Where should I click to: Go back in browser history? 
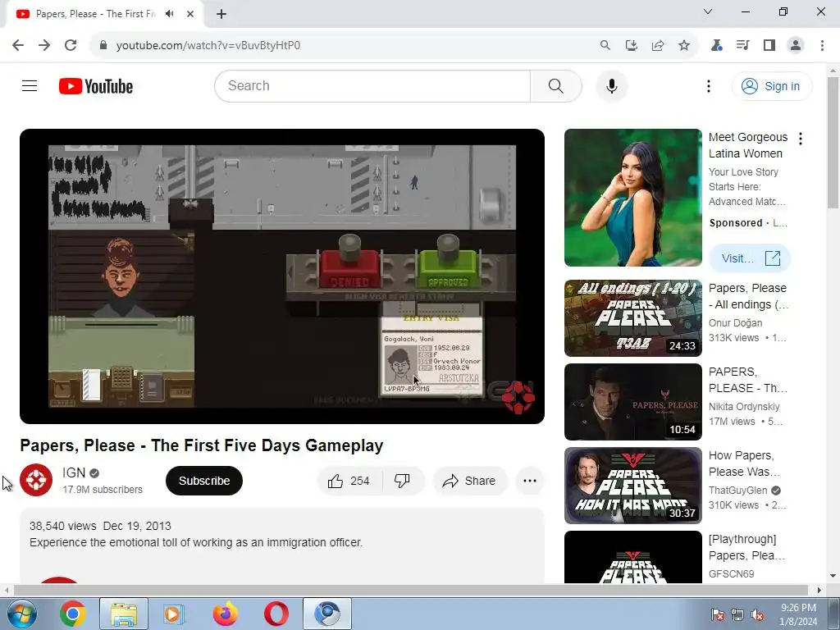tap(18, 45)
